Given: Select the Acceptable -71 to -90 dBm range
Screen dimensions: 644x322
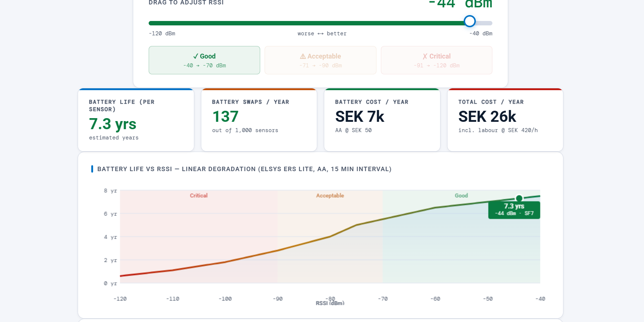Looking at the screenshot, I should (320, 60).
